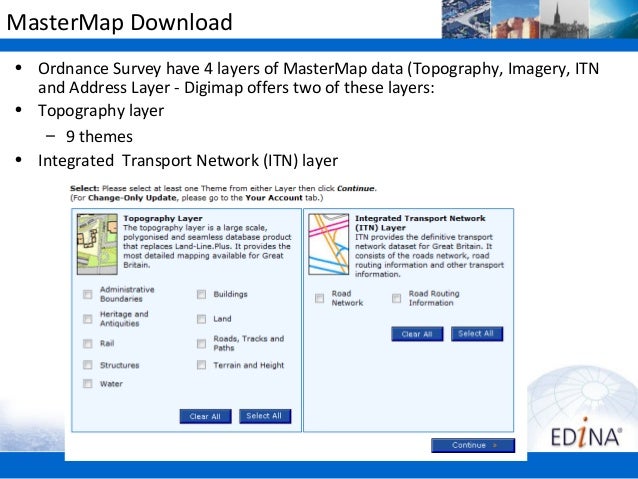Screen dimensions: 638x479
Task: Click the 'Topography Layer' heading text
Action: coord(163,219)
